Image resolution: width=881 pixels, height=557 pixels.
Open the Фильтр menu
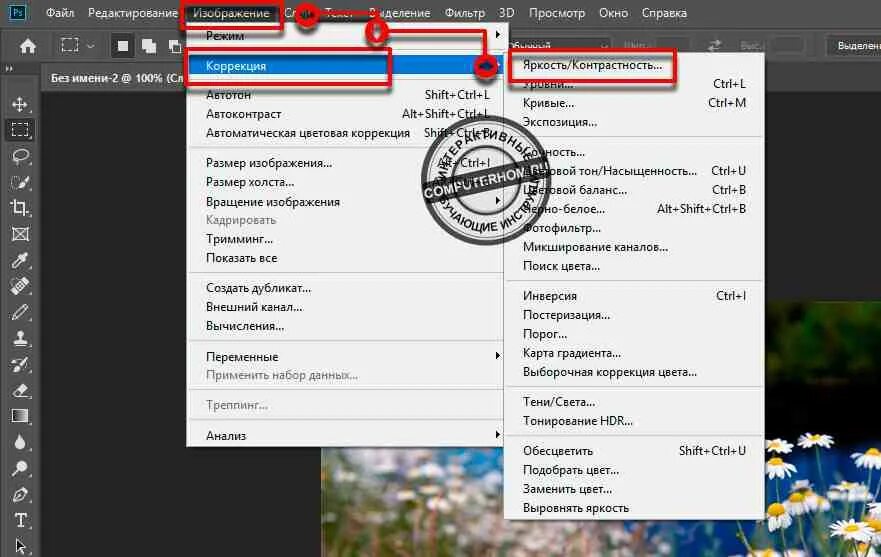(465, 12)
